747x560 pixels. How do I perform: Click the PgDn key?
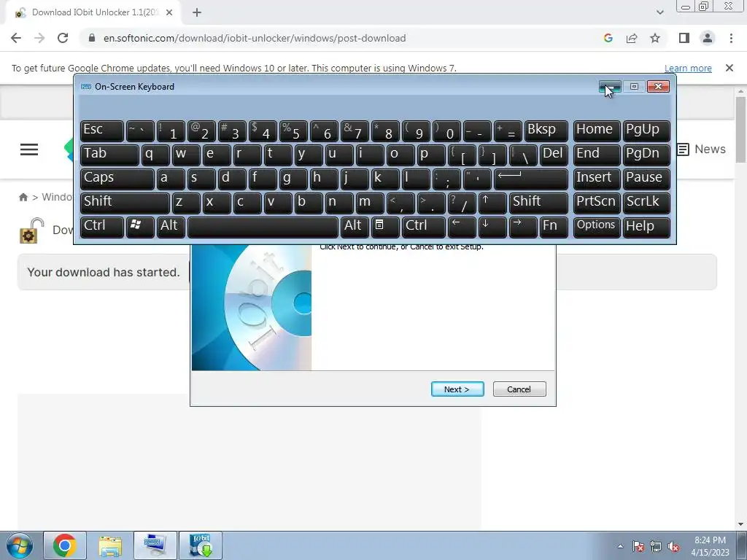tap(646, 155)
